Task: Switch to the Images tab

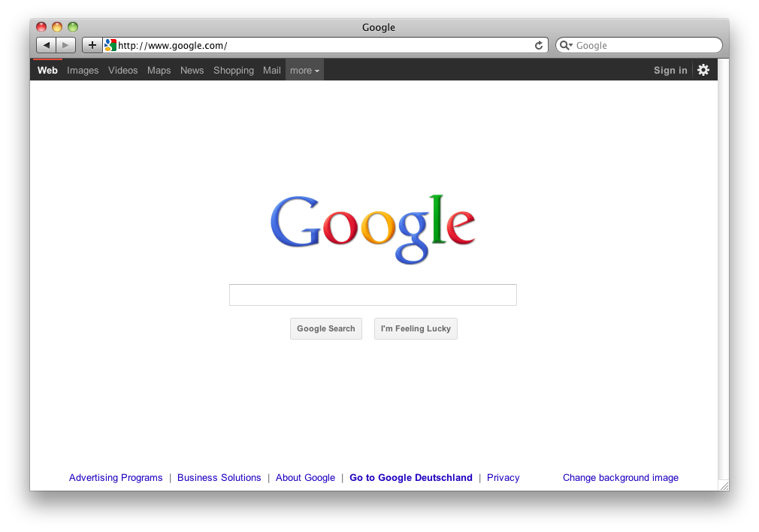Action: (83, 71)
